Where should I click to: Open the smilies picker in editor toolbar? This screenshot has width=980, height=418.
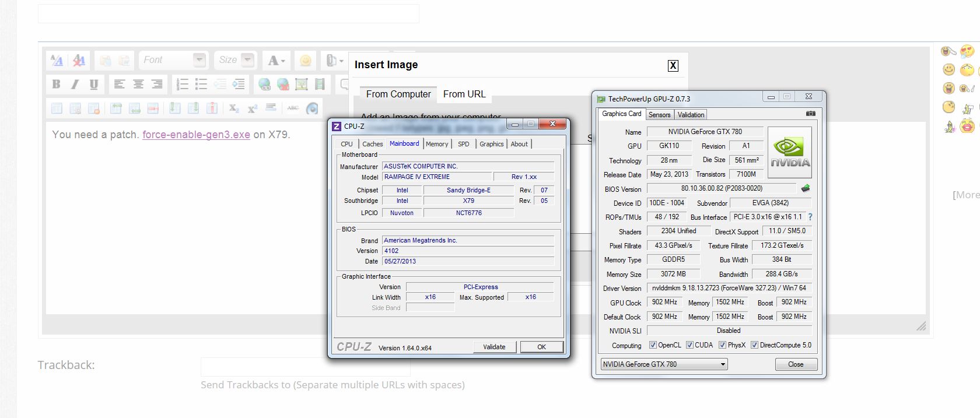305,60
